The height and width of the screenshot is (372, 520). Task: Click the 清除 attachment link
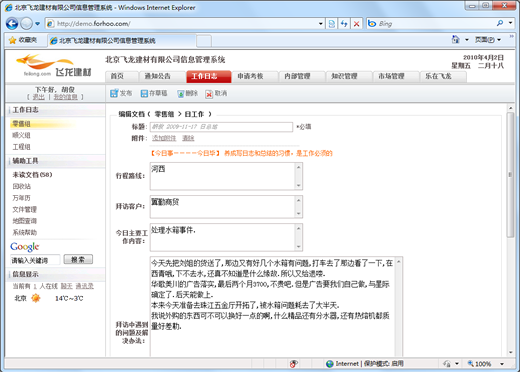pyautogui.click(x=188, y=138)
